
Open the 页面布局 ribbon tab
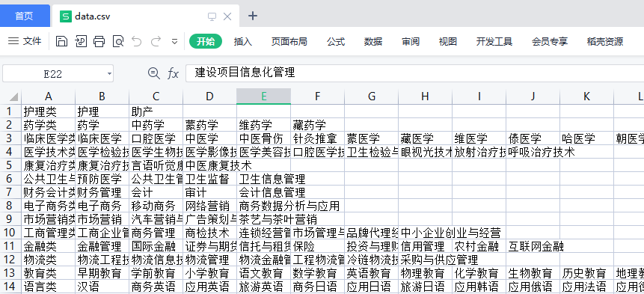tap(289, 41)
